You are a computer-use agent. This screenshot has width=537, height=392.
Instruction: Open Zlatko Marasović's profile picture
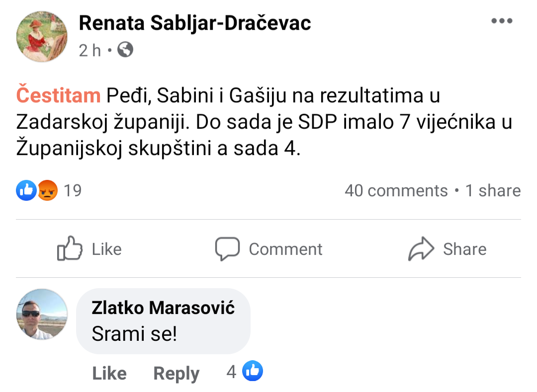42,314
